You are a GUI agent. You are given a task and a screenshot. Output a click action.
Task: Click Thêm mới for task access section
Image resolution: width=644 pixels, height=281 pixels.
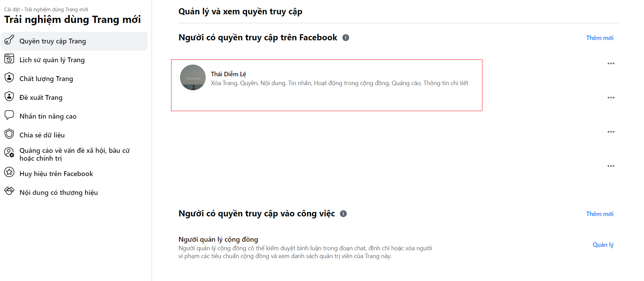(600, 214)
